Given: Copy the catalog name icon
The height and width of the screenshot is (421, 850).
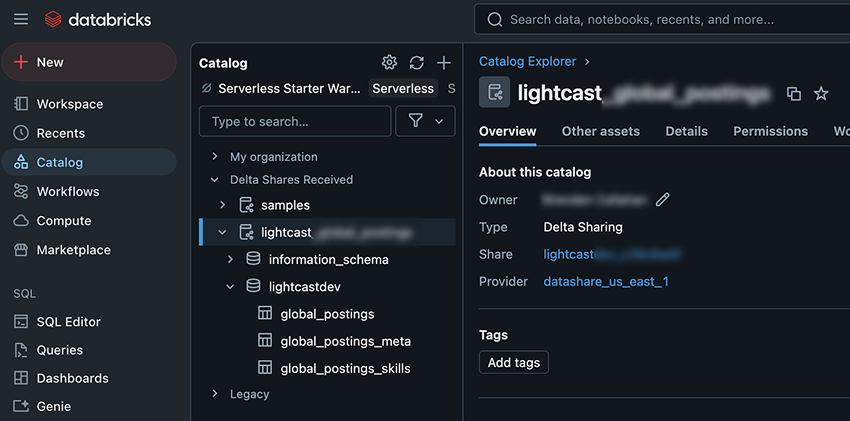Looking at the screenshot, I should click(794, 94).
